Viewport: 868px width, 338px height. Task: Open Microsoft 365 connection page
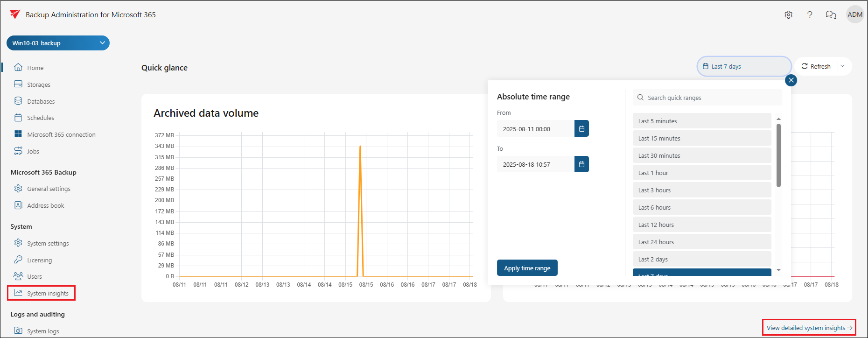tap(61, 134)
